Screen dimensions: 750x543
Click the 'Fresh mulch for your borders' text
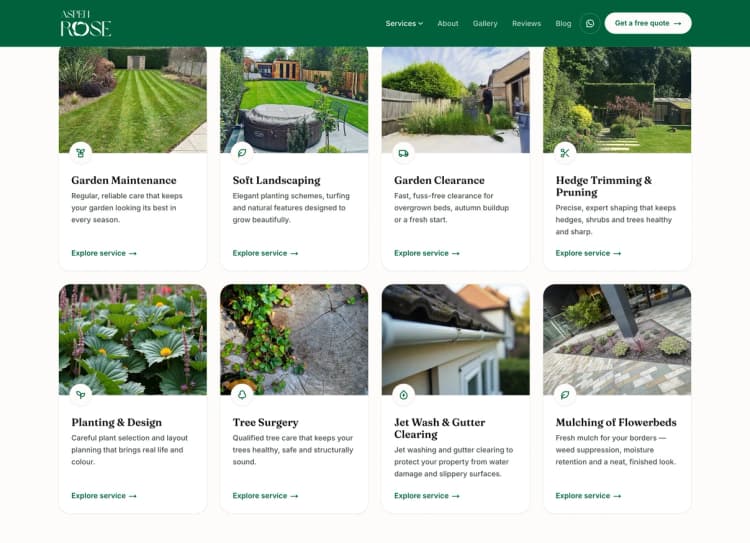616,450
